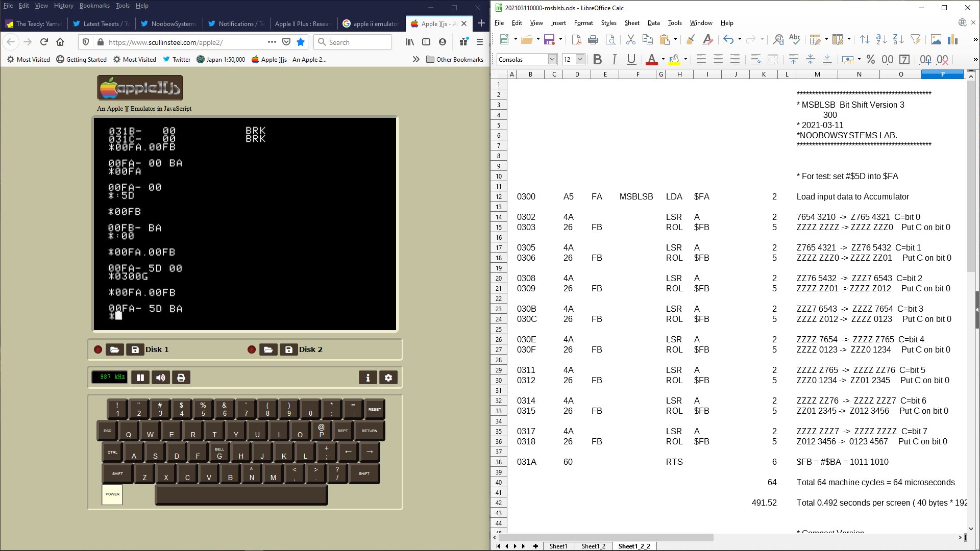980x551 pixels.
Task: Toggle the Firefox bookmark star
Action: (301, 42)
